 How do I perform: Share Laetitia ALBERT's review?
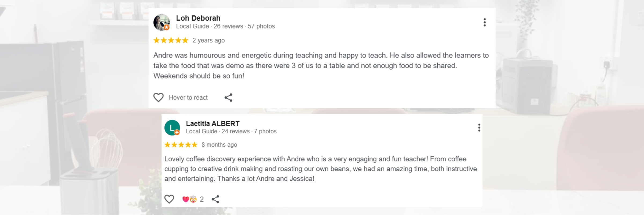click(215, 199)
